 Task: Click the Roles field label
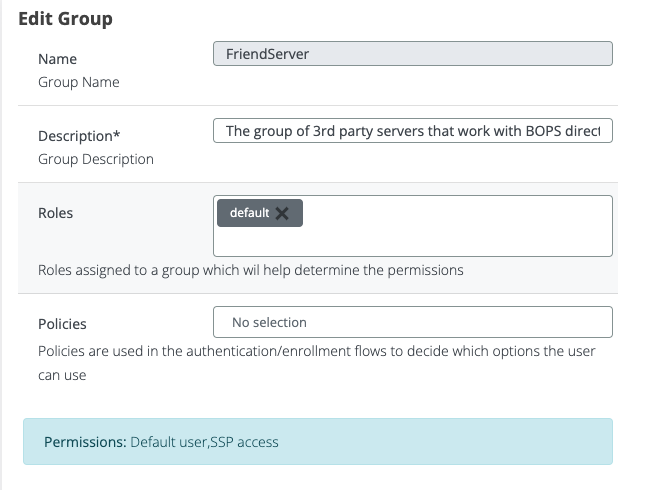point(55,213)
